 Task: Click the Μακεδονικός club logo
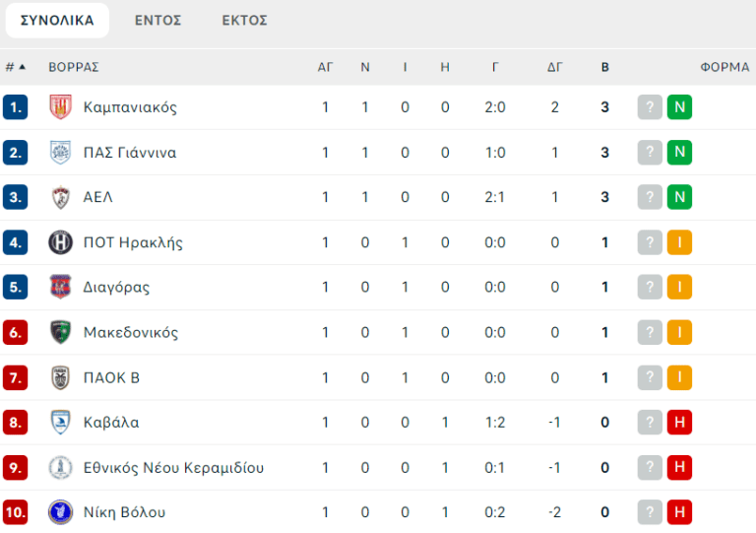60,332
